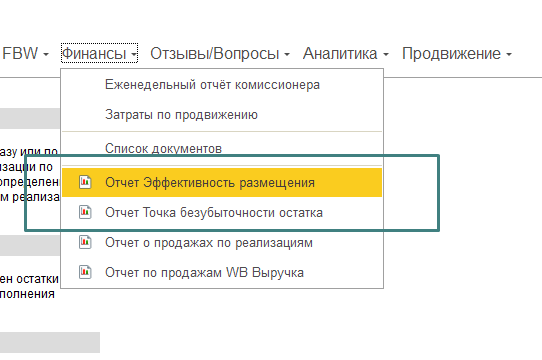Click the dropdown arrow next to Аналитика
This screenshot has height=360, width=542.
386,54
